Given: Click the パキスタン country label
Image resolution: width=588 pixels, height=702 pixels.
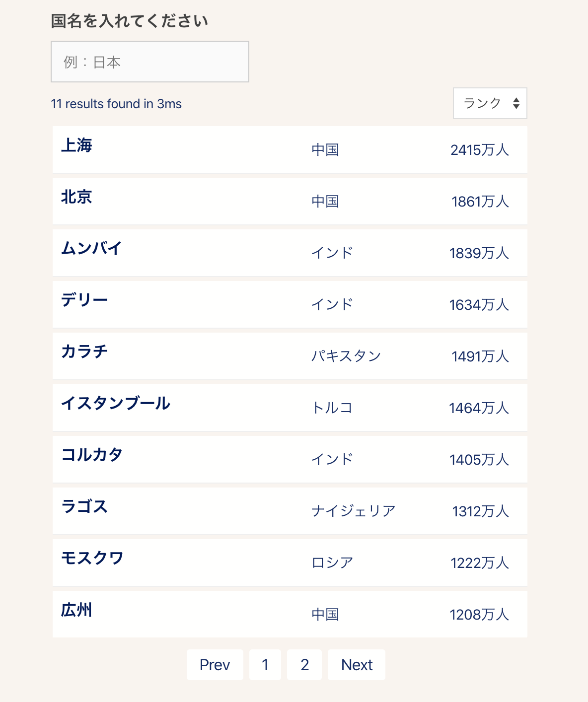Looking at the screenshot, I should click(x=346, y=356).
